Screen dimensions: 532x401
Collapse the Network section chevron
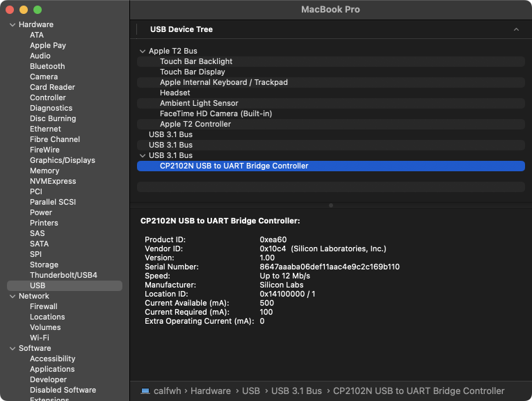pos(12,297)
